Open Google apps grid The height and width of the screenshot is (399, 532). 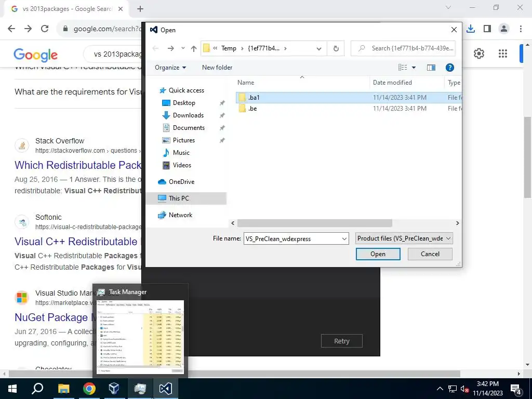pyautogui.click(x=503, y=54)
